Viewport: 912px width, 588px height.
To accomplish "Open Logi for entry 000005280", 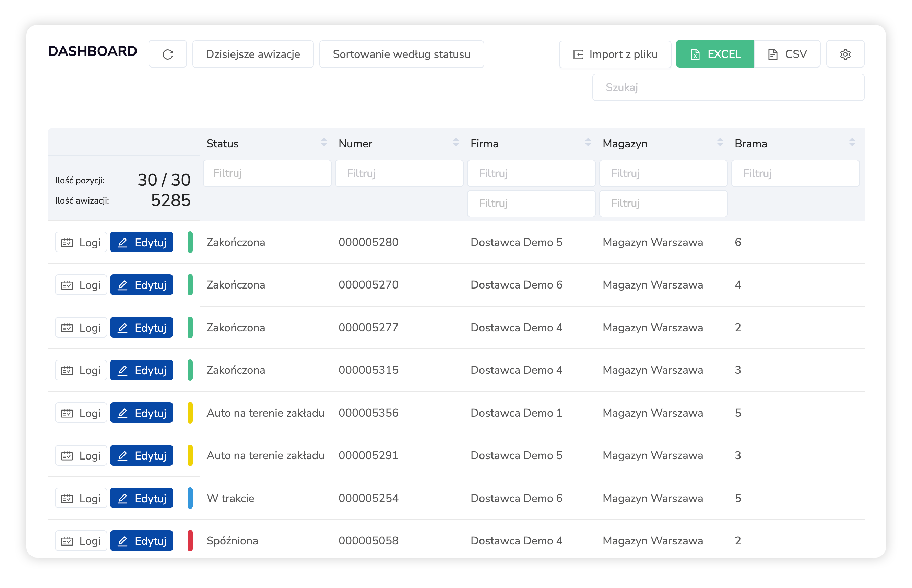I will click(81, 243).
